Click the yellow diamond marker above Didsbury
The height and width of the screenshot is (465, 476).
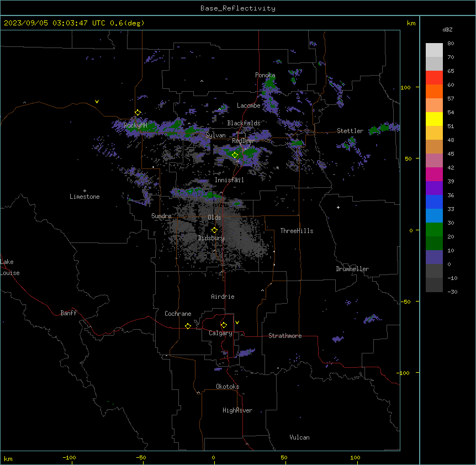click(x=215, y=230)
